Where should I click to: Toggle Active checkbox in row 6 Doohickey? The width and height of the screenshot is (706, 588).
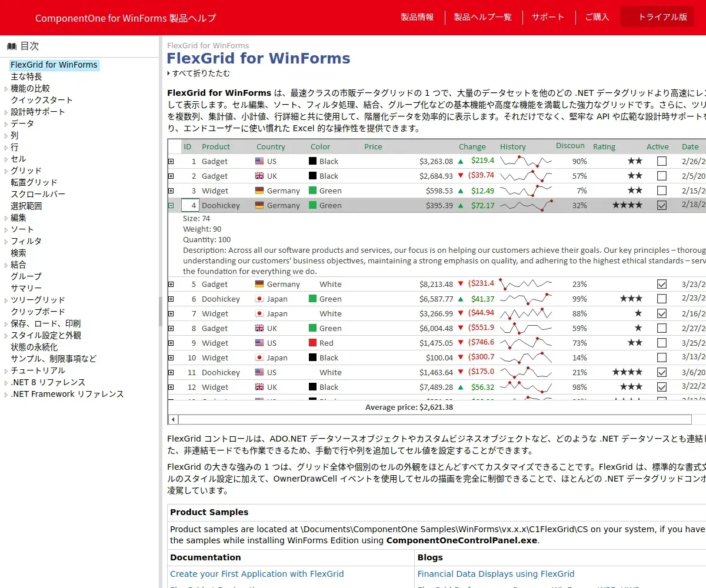click(x=662, y=299)
